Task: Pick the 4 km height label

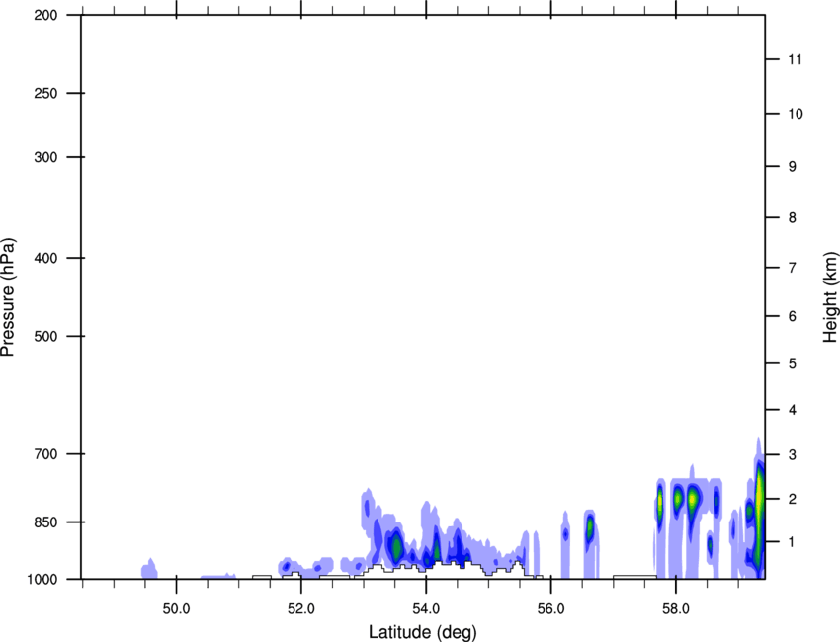Action: (793, 410)
